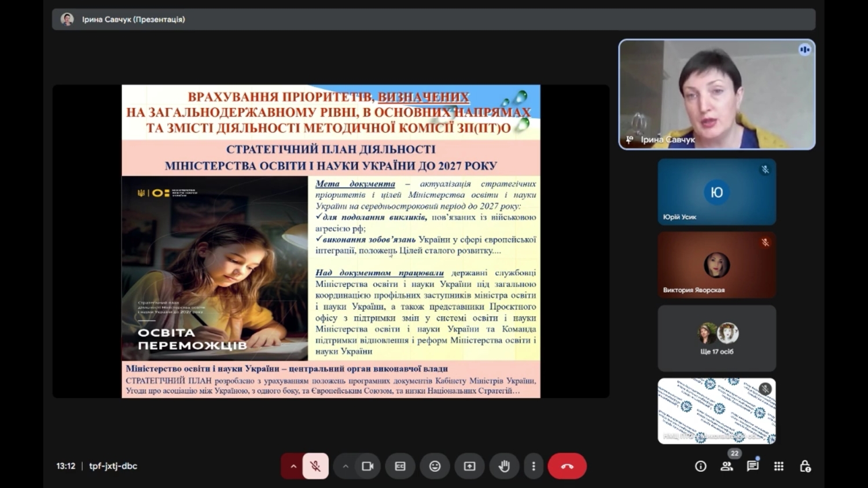
Task: Click 'Ірина Савчук (Презентація)' label
Action: [x=134, y=19]
